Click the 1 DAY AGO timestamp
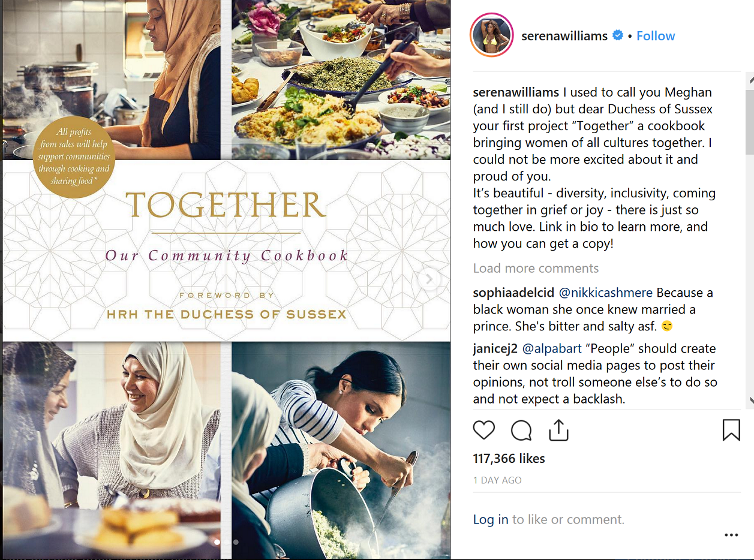This screenshot has height=560, width=754. click(497, 480)
